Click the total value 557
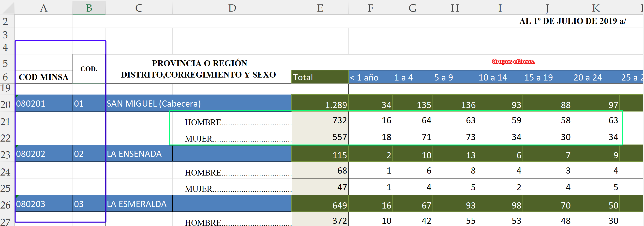The image size is (644, 226). coord(320,137)
